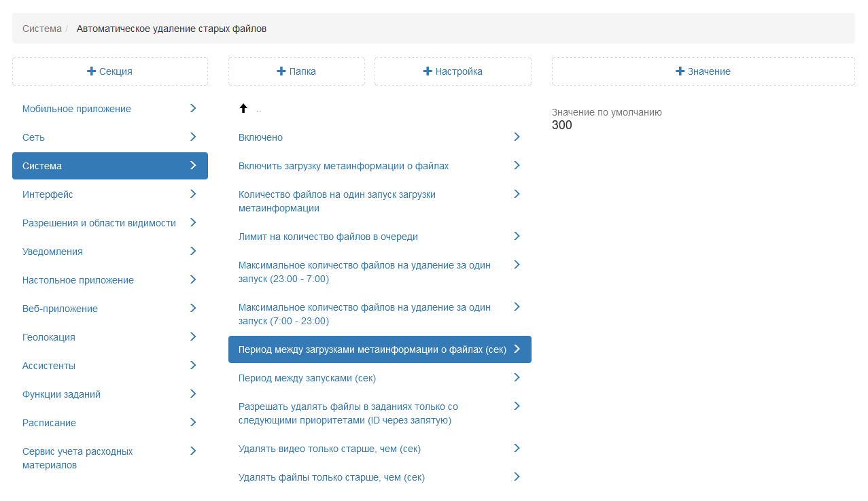The image size is (868, 501).
Task: Click the plus icon beside Значение
Action: click(680, 71)
